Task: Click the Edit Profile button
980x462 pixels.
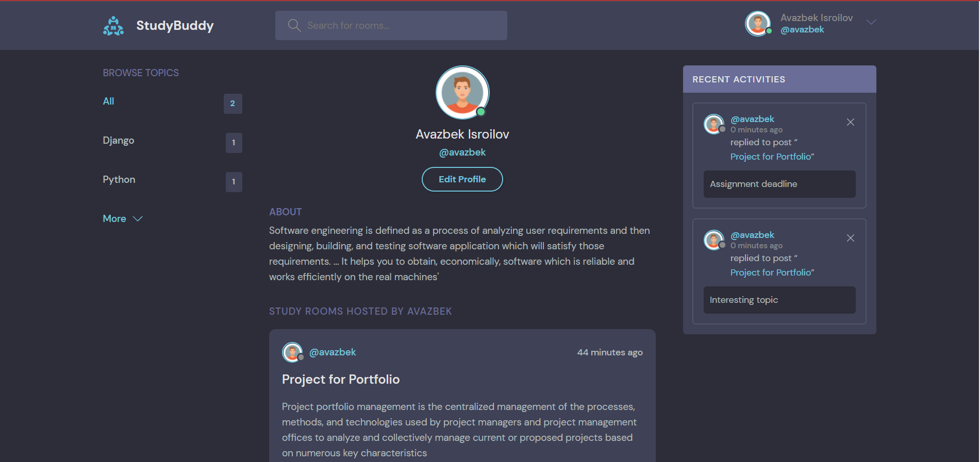Action: [x=462, y=179]
